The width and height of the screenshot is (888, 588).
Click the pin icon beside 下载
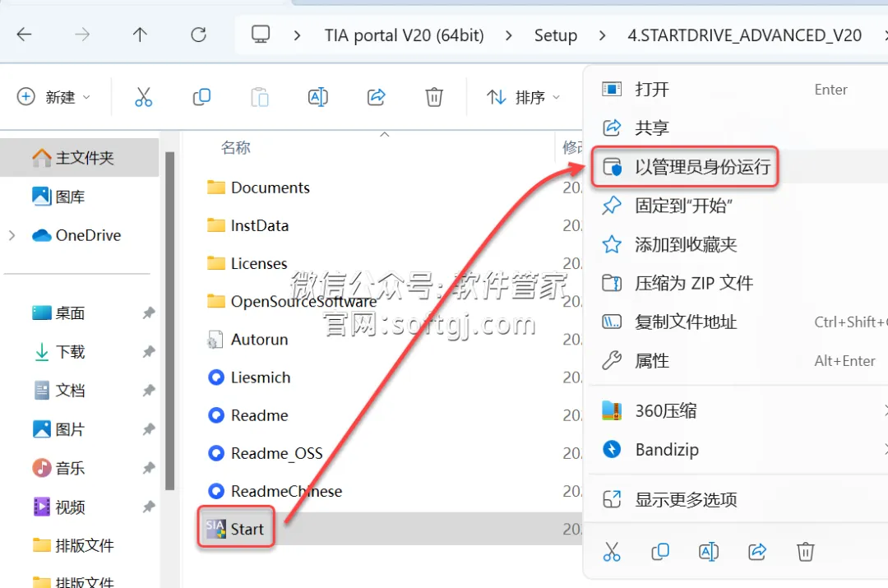(148, 352)
